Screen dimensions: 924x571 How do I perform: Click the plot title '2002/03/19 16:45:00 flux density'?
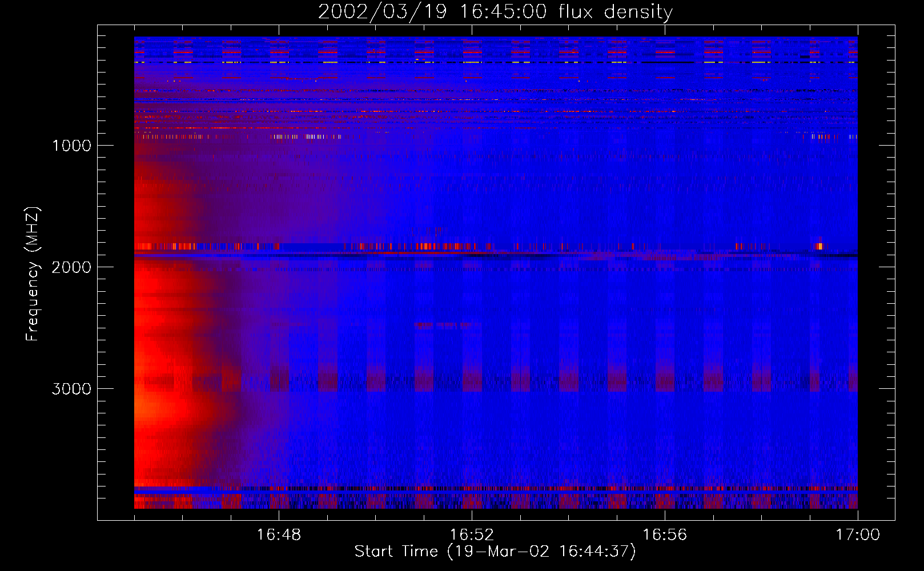tap(495, 12)
